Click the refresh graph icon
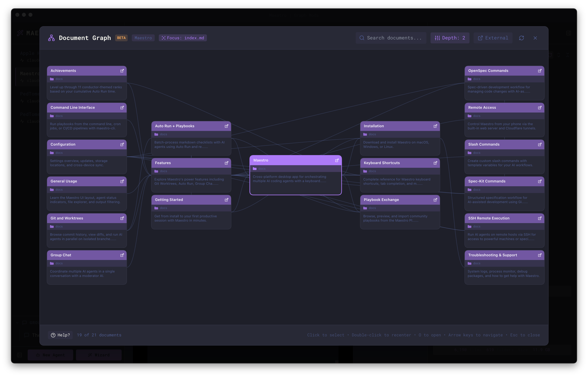The width and height of the screenshot is (588, 377). [x=521, y=38]
